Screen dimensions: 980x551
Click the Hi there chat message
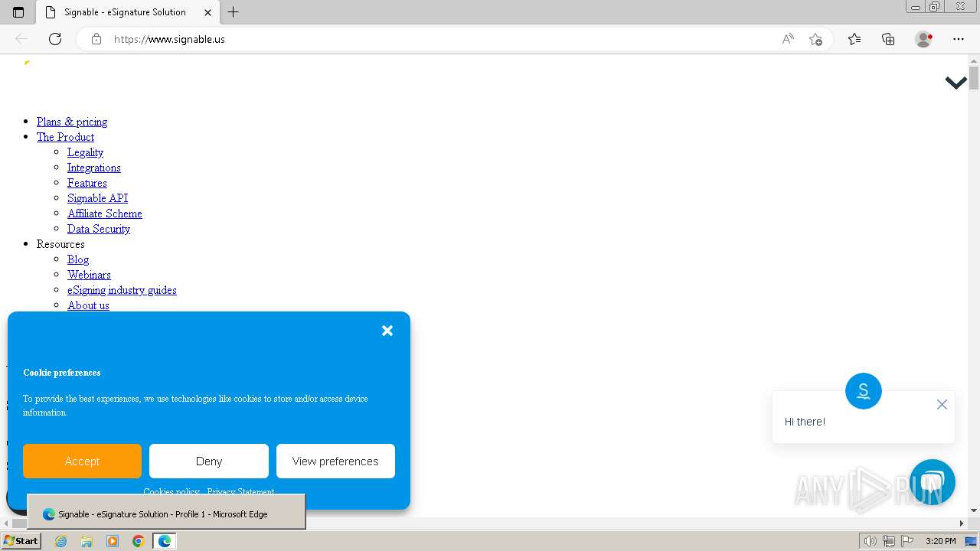[x=805, y=422]
